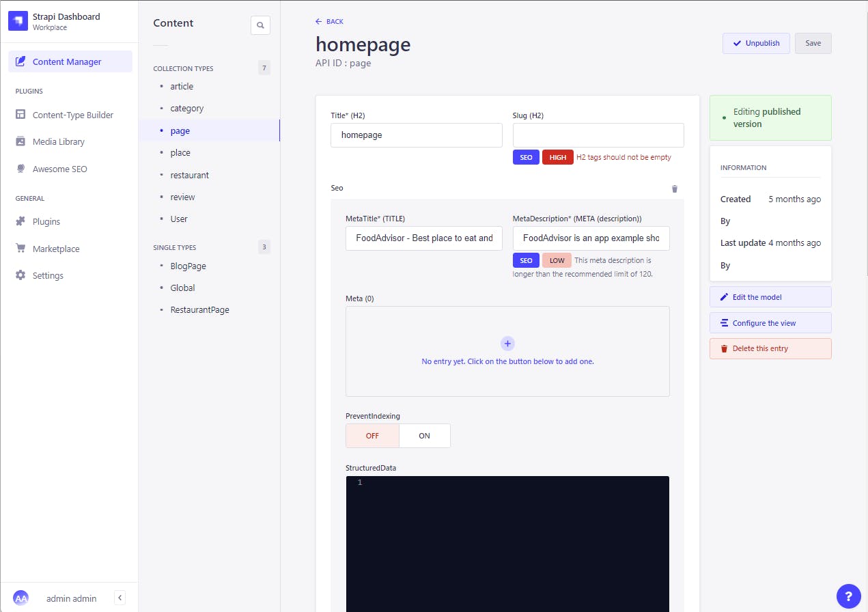Viewport: 868px width, 612px height.
Task: Delete the Seo component using trash icon
Action: point(674,189)
